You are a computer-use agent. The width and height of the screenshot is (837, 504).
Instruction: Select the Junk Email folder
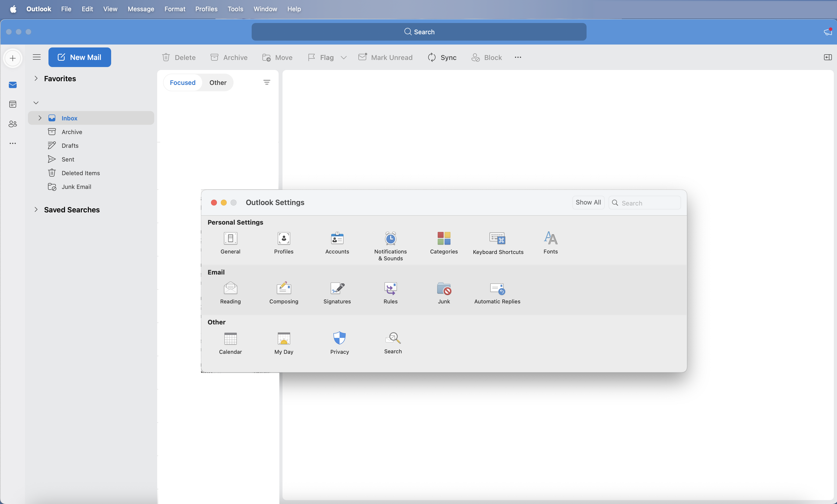91,187
